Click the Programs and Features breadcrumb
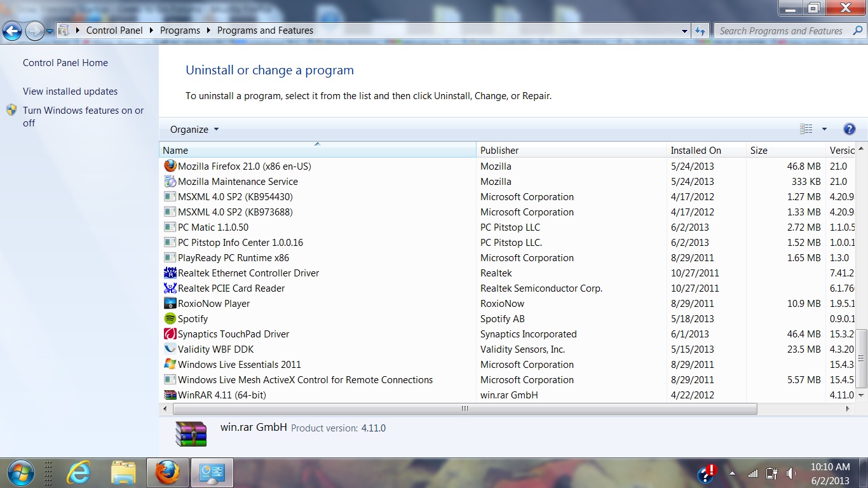Viewport: 868px width, 488px height. pos(265,30)
